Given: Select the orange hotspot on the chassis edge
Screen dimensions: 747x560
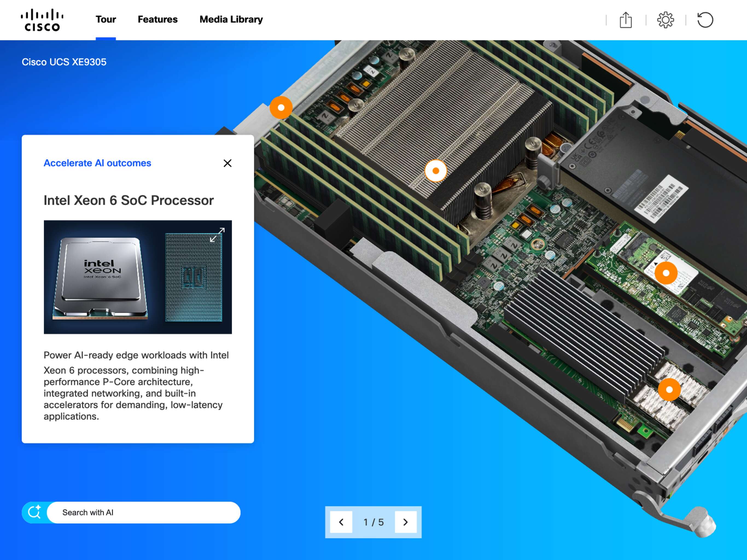Looking at the screenshot, I should click(281, 107).
